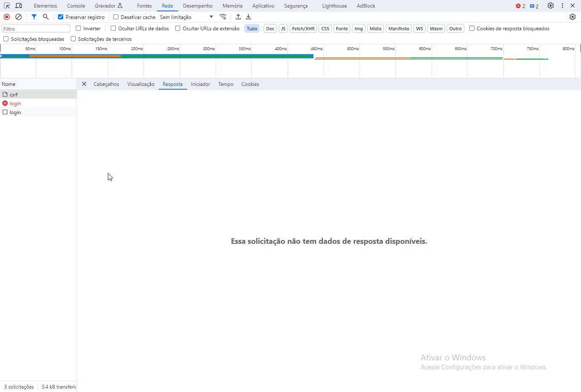The height and width of the screenshot is (392, 581).
Task: Filter requests by Fetch/XHR
Action: tap(304, 29)
